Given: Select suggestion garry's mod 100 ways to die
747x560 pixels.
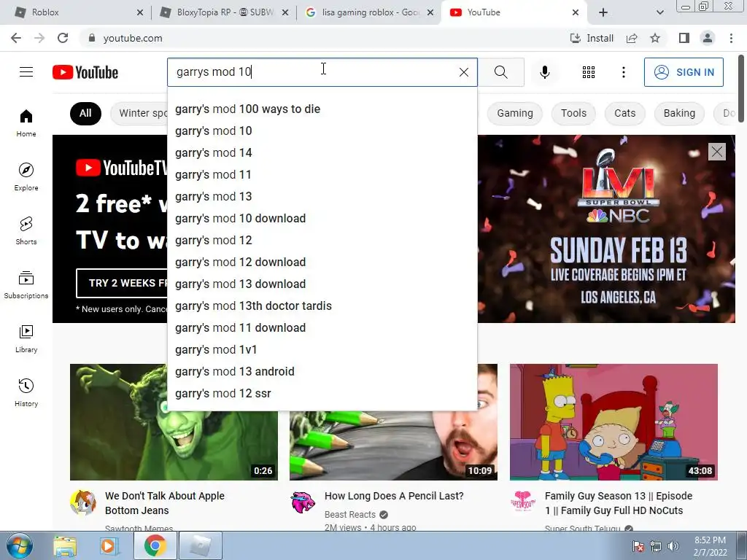Looking at the screenshot, I should [322, 109].
